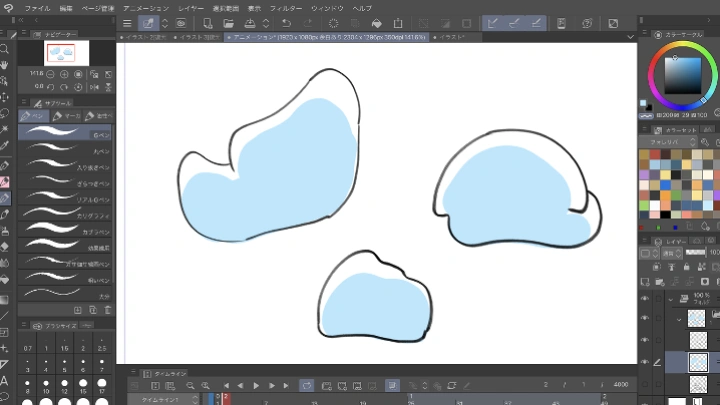Select the Eraser tool in left toolbar
This screenshot has width=720, height=405.
tap(4, 247)
